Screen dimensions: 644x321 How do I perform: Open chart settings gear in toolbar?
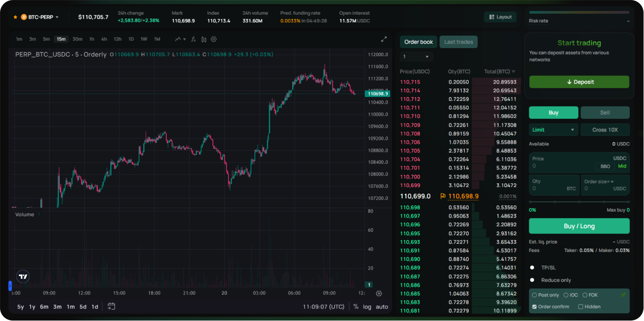pyautogui.click(x=214, y=39)
